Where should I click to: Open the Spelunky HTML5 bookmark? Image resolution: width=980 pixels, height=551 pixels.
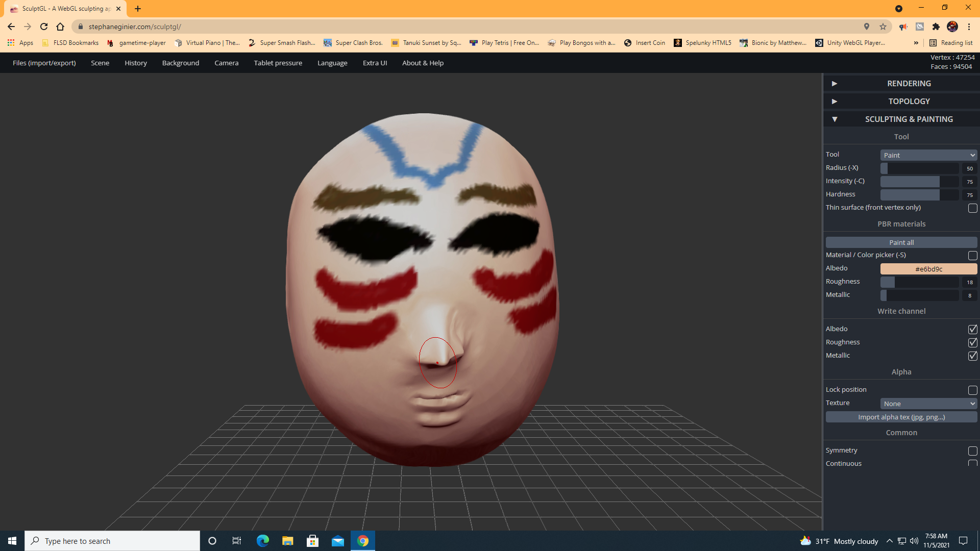[707, 43]
